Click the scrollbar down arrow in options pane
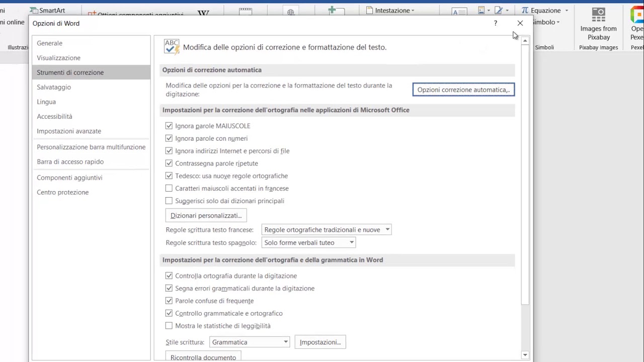 525,355
